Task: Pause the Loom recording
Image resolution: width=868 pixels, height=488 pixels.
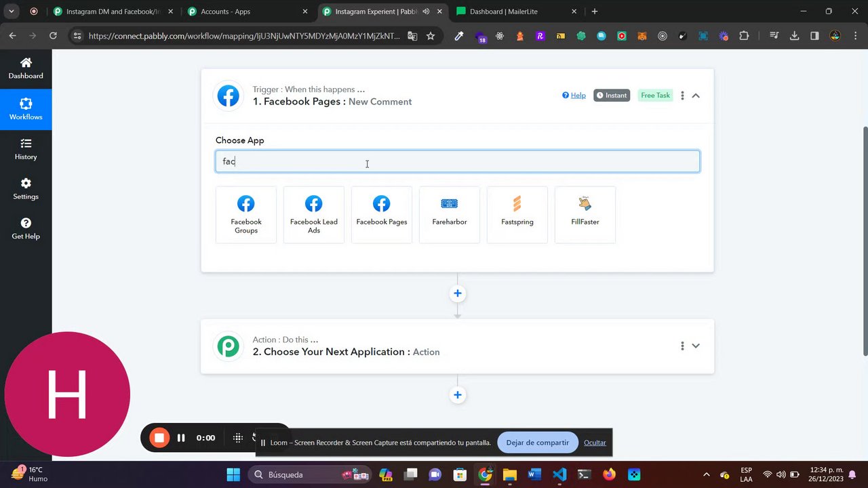Action: (181, 438)
